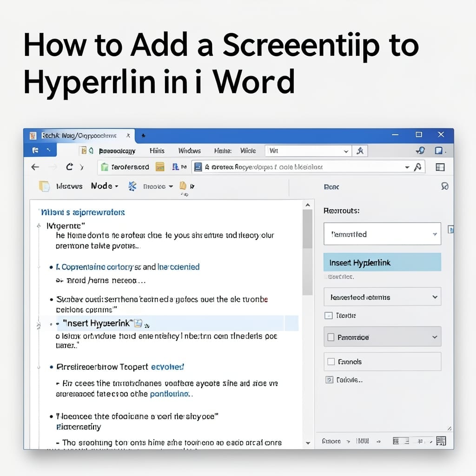476x476 pixels.
Task: Click the first list-view icon in the status bar
Action: point(396,441)
